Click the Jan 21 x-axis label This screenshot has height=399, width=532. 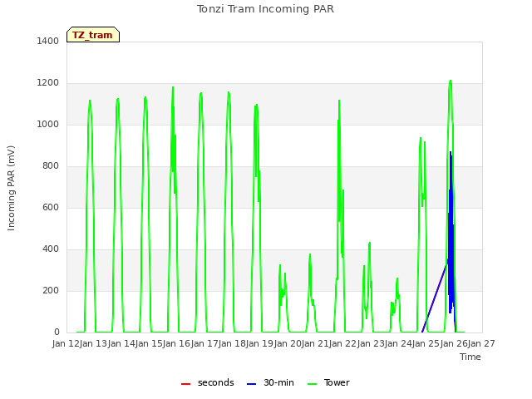point(315,343)
